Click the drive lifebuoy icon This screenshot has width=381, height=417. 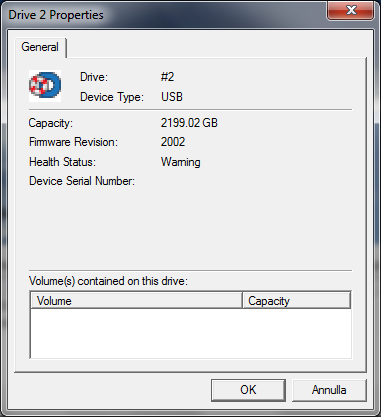tap(45, 86)
